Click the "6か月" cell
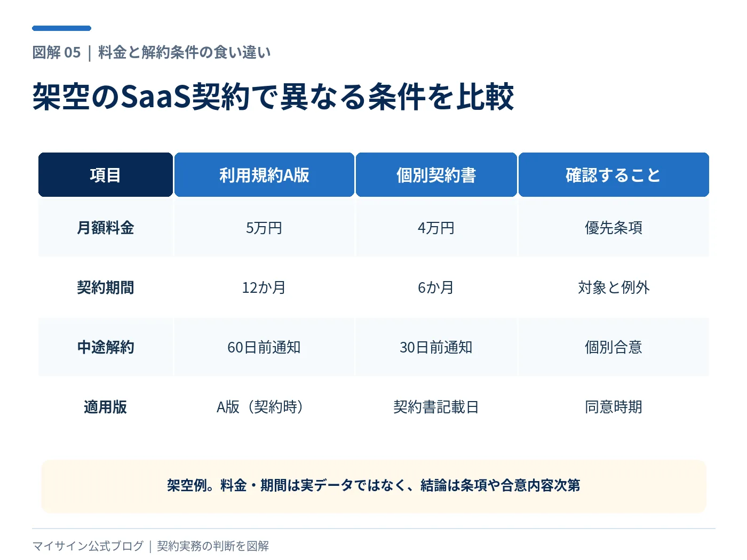 (436, 287)
